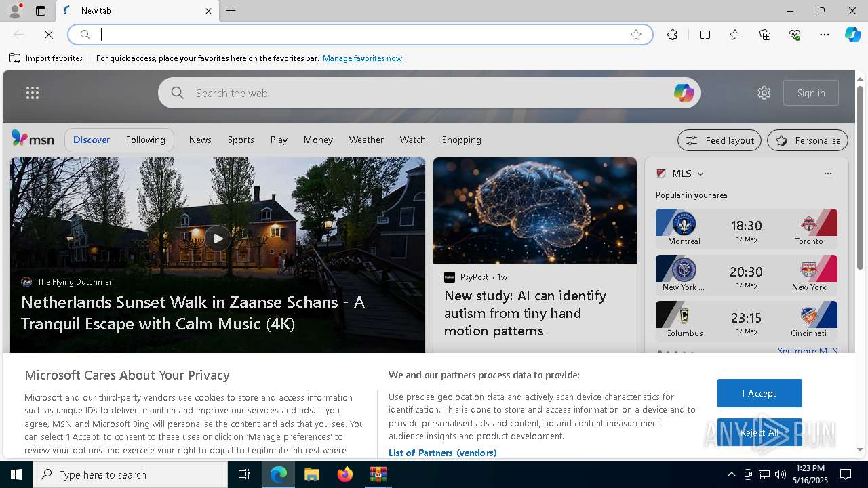The height and width of the screenshot is (488, 868).
Task: Open the browser profile icon
Action: coord(15,10)
